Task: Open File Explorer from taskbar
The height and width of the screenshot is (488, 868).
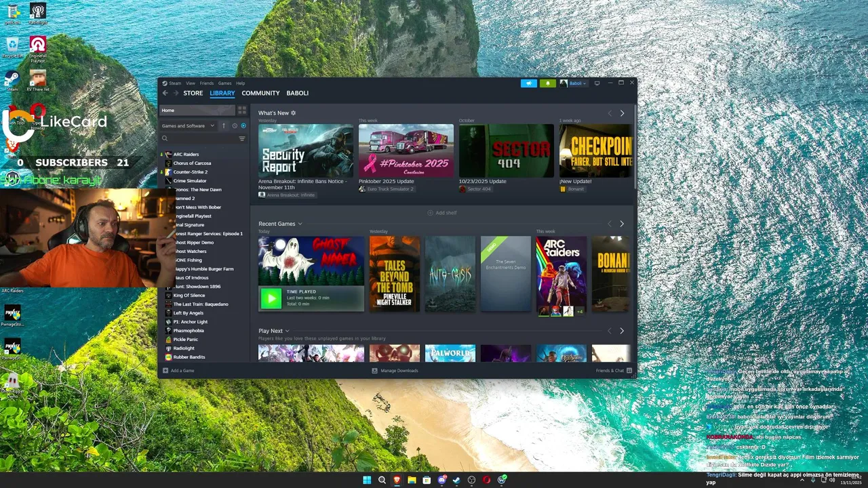Action: (x=412, y=480)
